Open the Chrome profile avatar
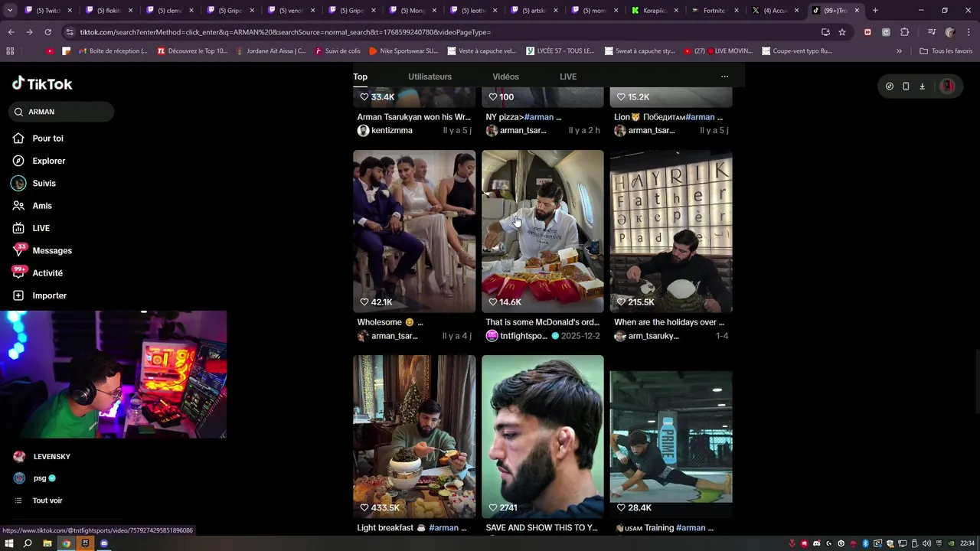 pyautogui.click(x=950, y=32)
